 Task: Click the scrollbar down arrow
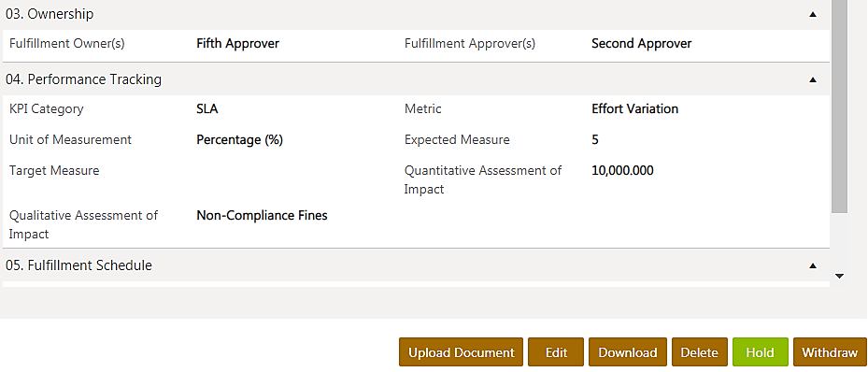839,276
